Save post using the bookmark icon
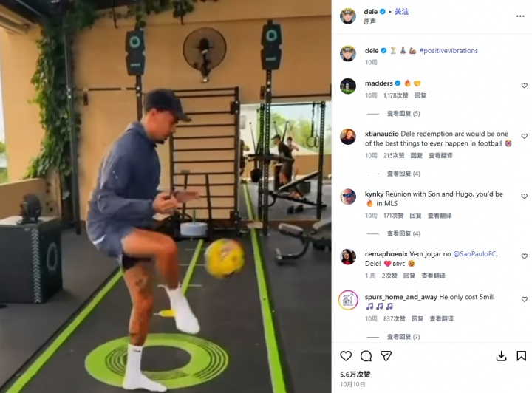 point(521,356)
